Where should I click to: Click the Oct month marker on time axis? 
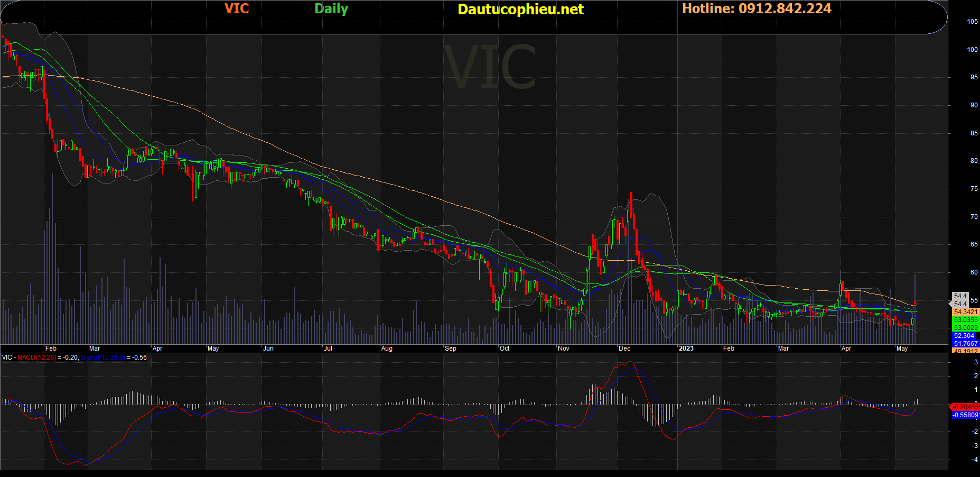coord(505,348)
